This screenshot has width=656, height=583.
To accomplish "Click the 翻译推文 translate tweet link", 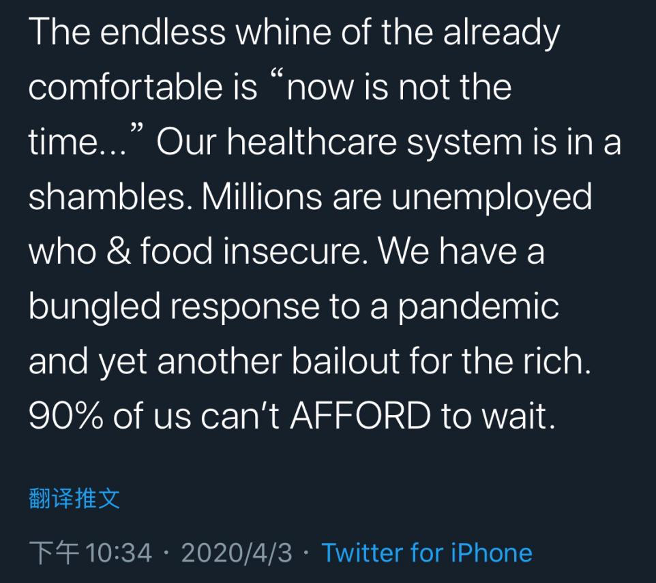I will 74,499.
